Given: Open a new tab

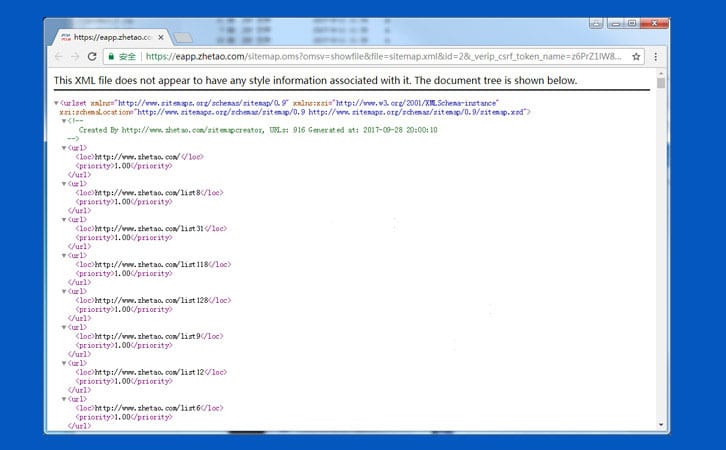Looking at the screenshot, I should coord(182,38).
